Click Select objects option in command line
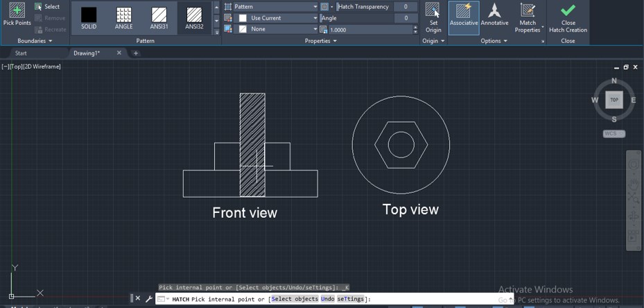The height and width of the screenshot is (308, 644). point(295,299)
